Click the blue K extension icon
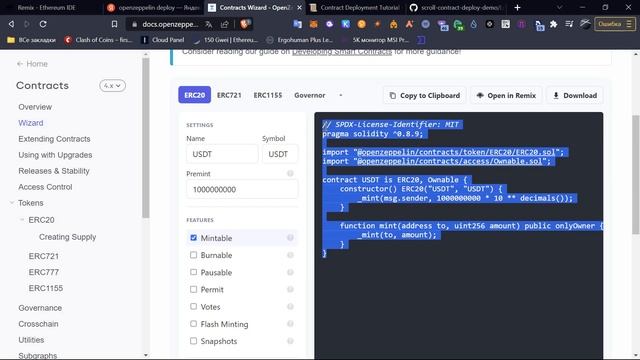The height and width of the screenshot is (360, 640). [x=345, y=24]
